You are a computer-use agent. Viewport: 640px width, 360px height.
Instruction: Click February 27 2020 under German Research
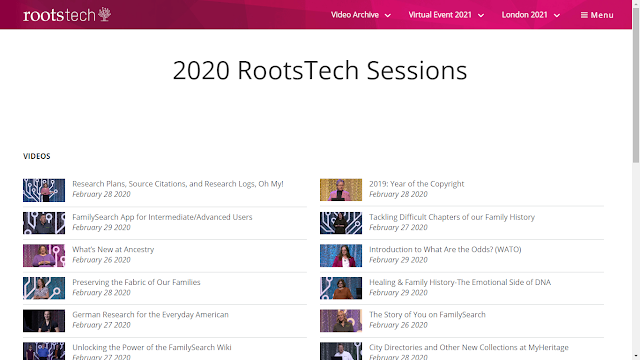pos(101,325)
